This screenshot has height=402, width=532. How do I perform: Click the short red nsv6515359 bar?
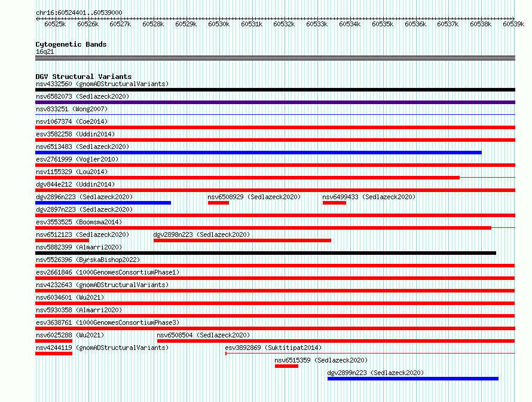(x=287, y=366)
